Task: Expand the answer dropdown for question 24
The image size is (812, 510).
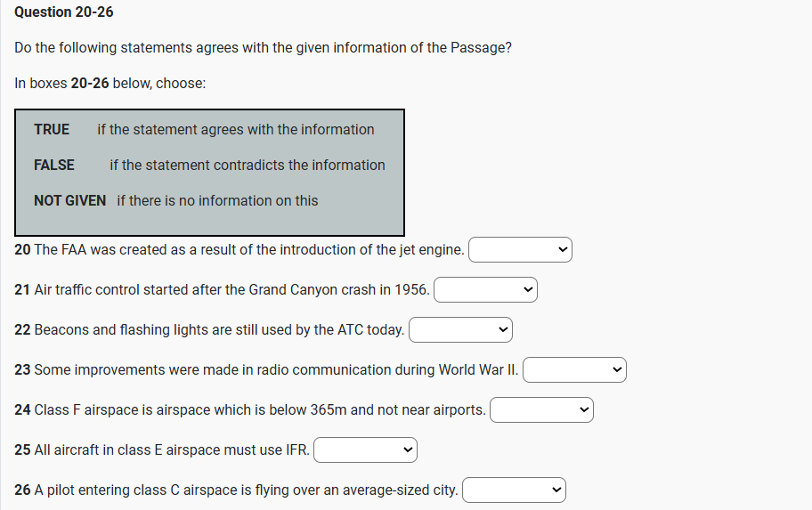Action: (541, 410)
